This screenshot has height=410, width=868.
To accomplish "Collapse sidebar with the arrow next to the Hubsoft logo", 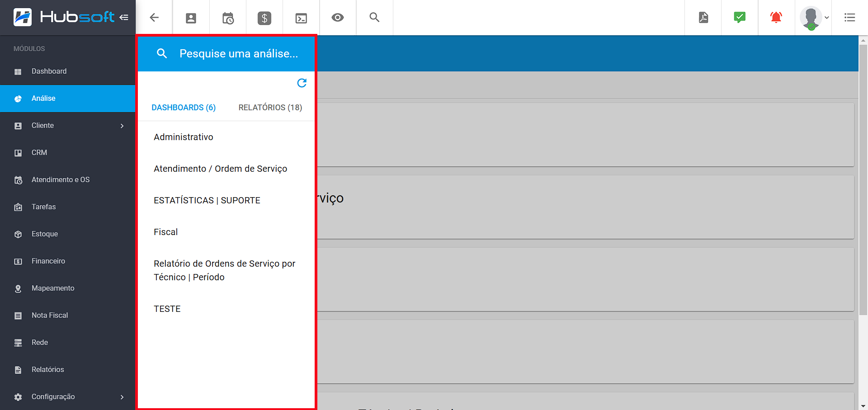I will [124, 18].
